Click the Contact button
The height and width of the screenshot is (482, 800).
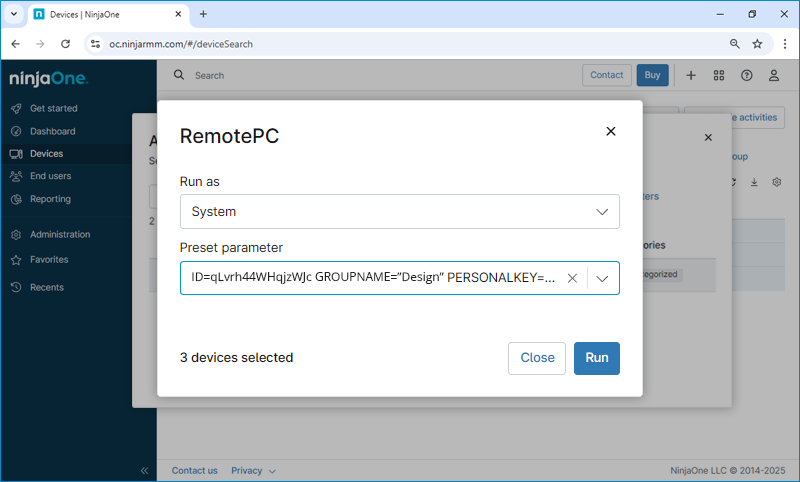coord(607,75)
